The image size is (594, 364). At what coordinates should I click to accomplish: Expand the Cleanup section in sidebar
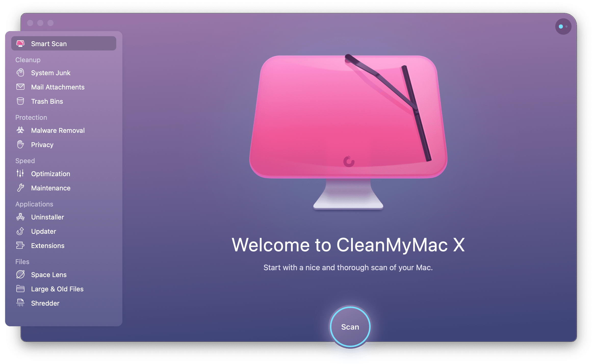[x=27, y=60]
